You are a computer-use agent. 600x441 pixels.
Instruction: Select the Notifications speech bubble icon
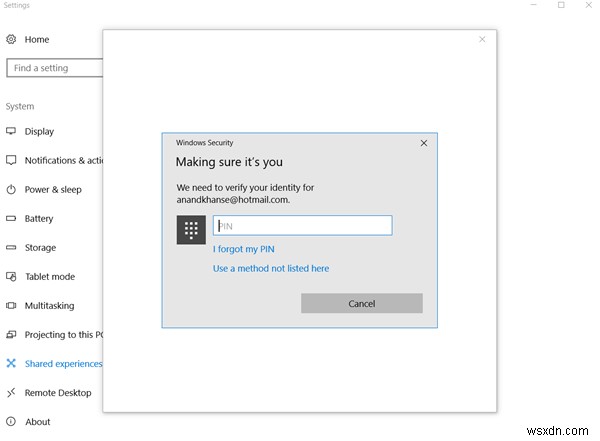pyautogui.click(x=11, y=160)
